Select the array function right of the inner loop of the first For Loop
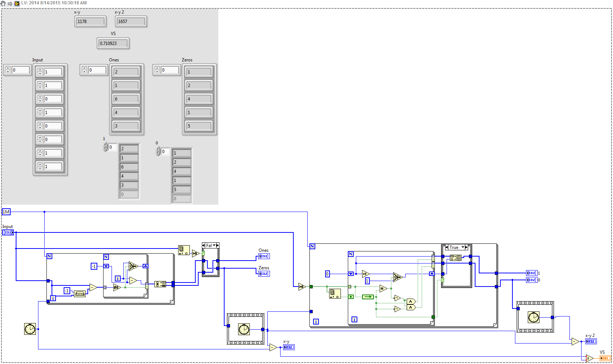The width and height of the screenshot is (613, 364). point(160,284)
